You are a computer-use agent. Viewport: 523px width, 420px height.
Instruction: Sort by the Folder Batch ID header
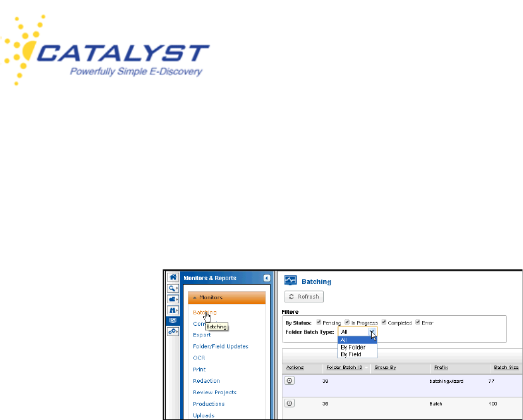pyautogui.click(x=344, y=368)
